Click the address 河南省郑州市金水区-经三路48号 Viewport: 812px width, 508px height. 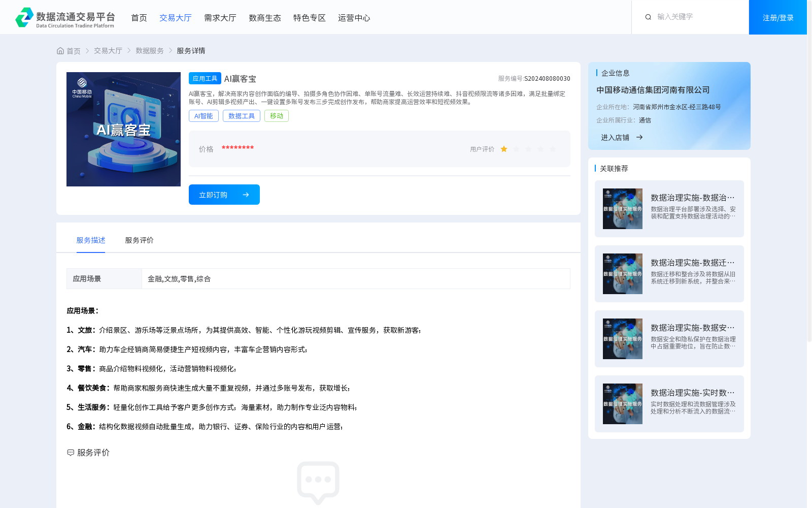[677, 107]
